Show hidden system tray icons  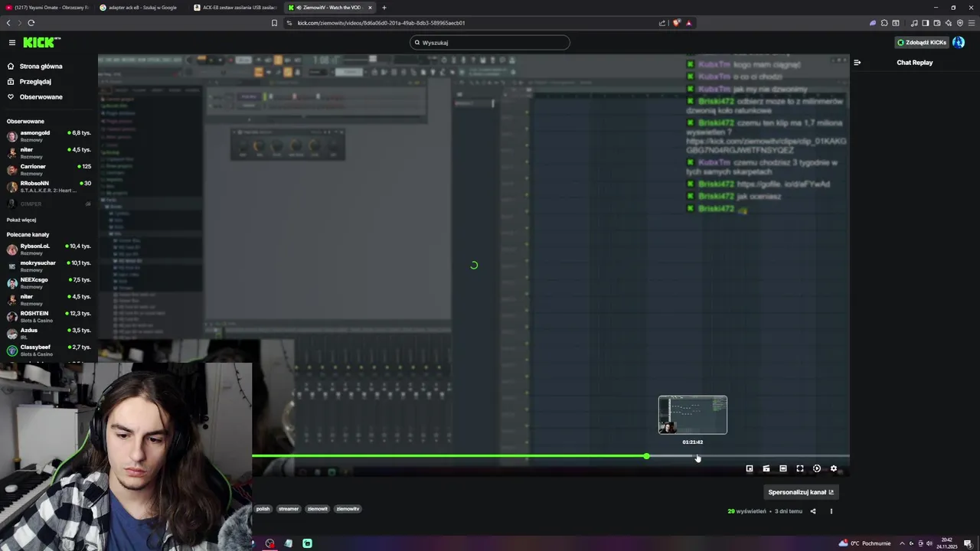902,543
